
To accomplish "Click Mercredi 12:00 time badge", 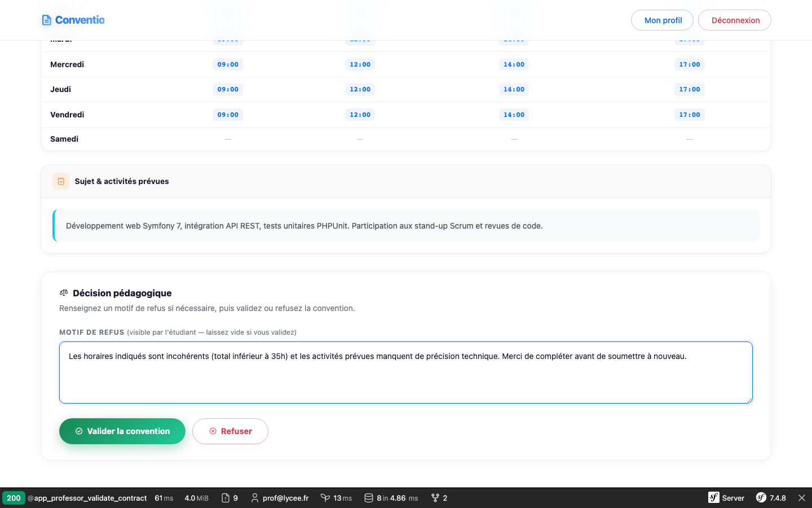I will click(x=360, y=64).
